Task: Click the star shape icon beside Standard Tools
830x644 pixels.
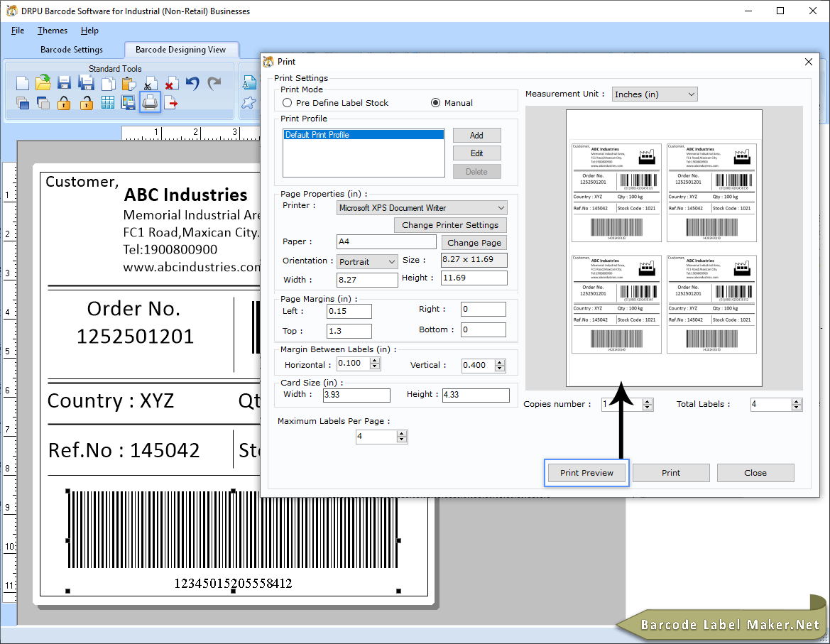Action: (249, 103)
